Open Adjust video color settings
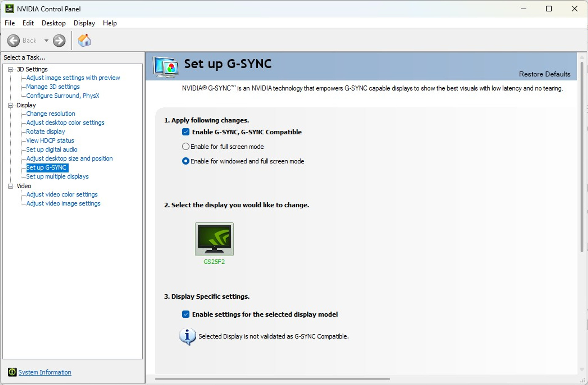The width and height of the screenshot is (588, 385). [62, 194]
